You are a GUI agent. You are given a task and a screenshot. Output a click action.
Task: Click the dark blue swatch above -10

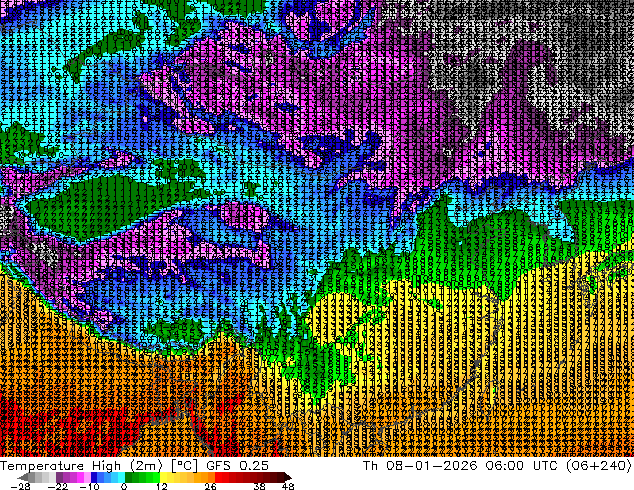pyautogui.click(x=94, y=477)
